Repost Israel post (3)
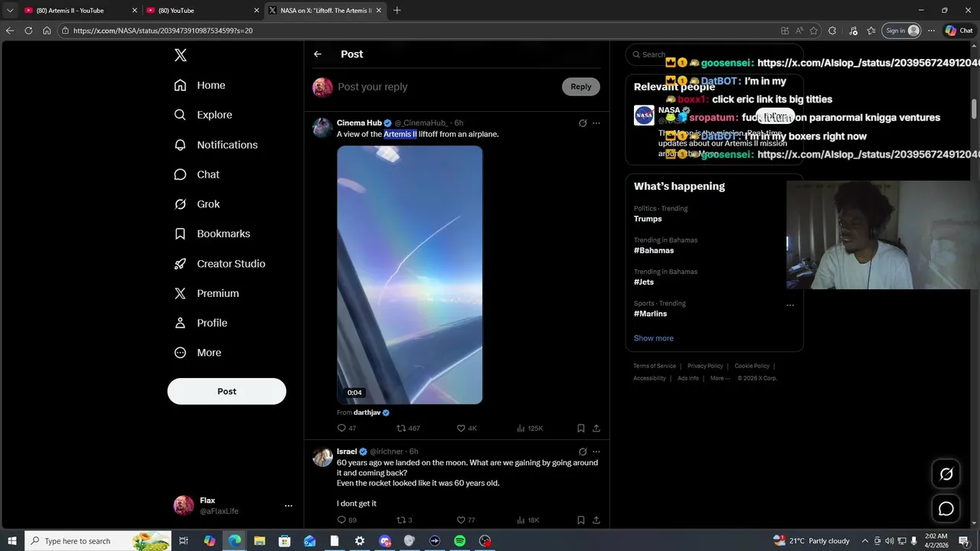This screenshot has height=551, width=980. pos(404,520)
